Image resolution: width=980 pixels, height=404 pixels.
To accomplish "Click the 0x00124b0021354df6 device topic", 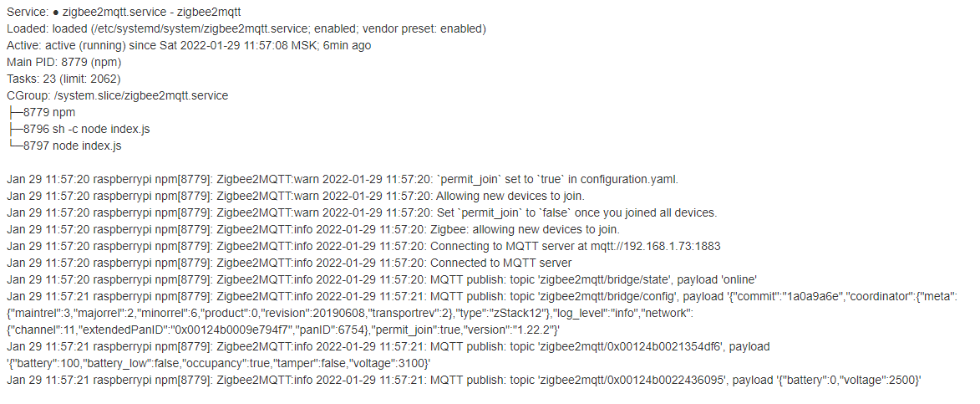I will [x=645, y=347].
